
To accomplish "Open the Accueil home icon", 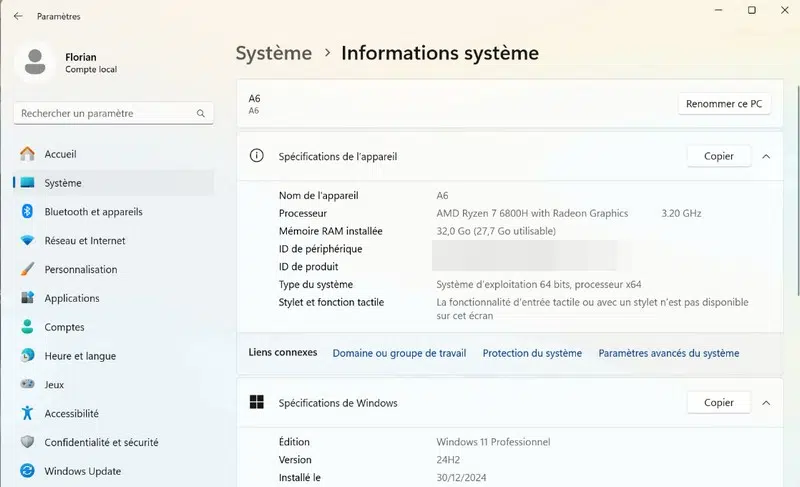I will click(x=27, y=154).
